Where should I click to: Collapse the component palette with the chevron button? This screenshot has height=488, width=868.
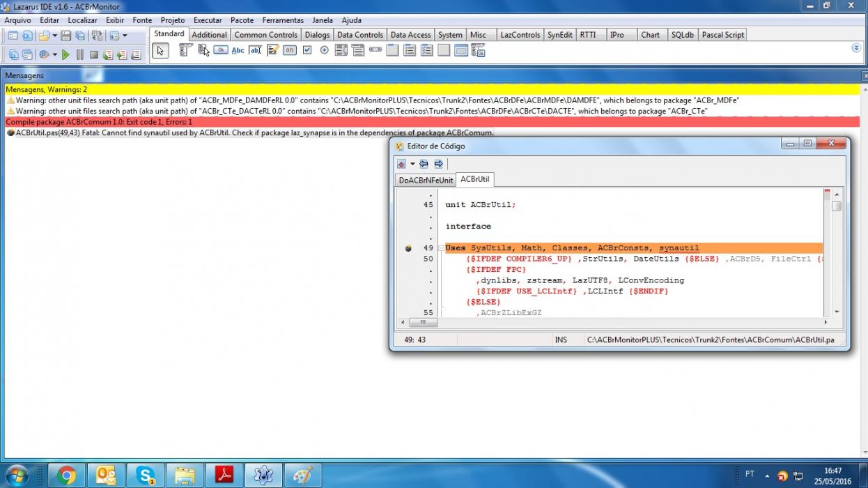point(856,48)
